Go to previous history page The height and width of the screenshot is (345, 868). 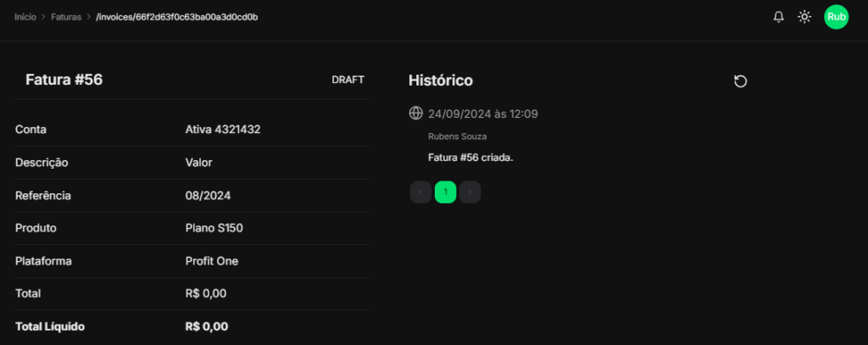click(x=421, y=192)
